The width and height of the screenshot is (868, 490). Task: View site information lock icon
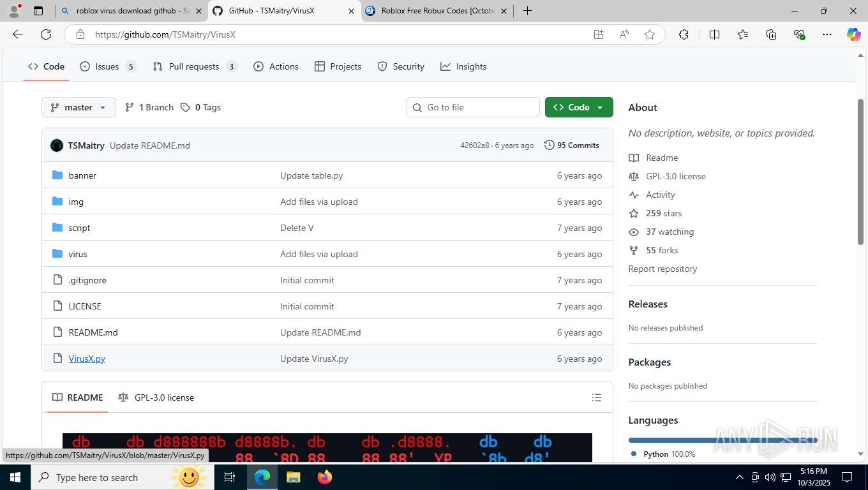80,34
